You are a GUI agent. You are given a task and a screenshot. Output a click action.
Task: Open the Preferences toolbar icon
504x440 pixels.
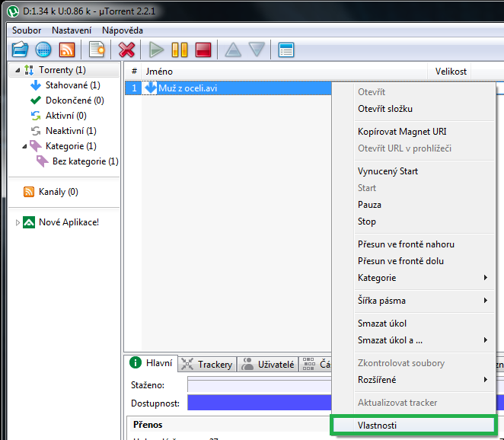pos(286,50)
